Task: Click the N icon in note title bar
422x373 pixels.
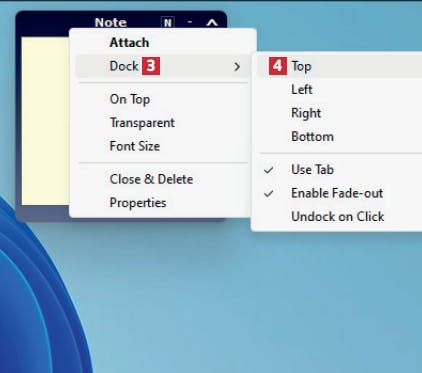Action: pyautogui.click(x=168, y=23)
